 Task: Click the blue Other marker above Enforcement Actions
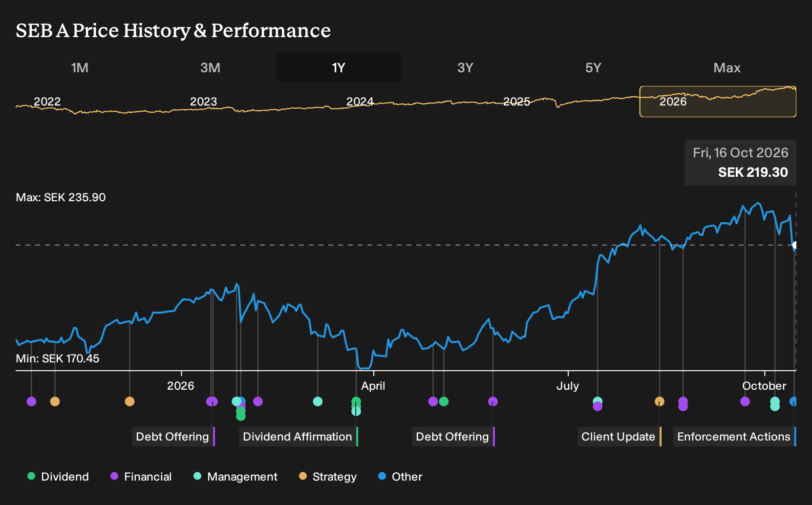click(793, 401)
